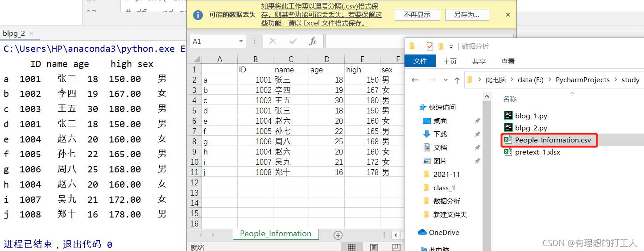Click the 另存为... button
Viewport: 644px width, 251px height.
(x=467, y=15)
